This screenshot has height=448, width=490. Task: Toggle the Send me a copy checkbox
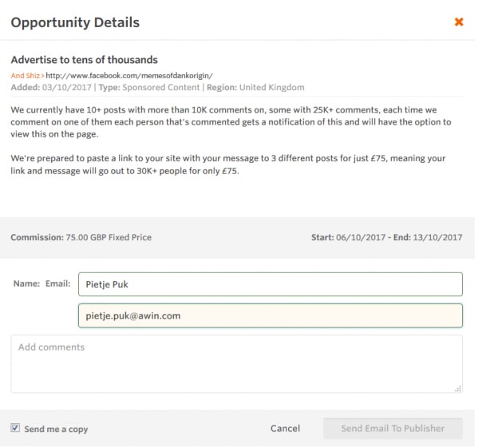click(15, 428)
